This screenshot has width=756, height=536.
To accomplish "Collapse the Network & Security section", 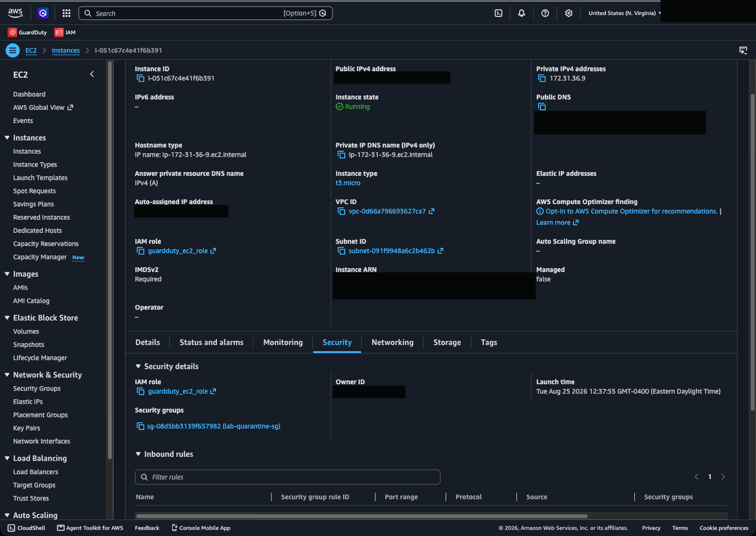I will click(x=7, y=375).
